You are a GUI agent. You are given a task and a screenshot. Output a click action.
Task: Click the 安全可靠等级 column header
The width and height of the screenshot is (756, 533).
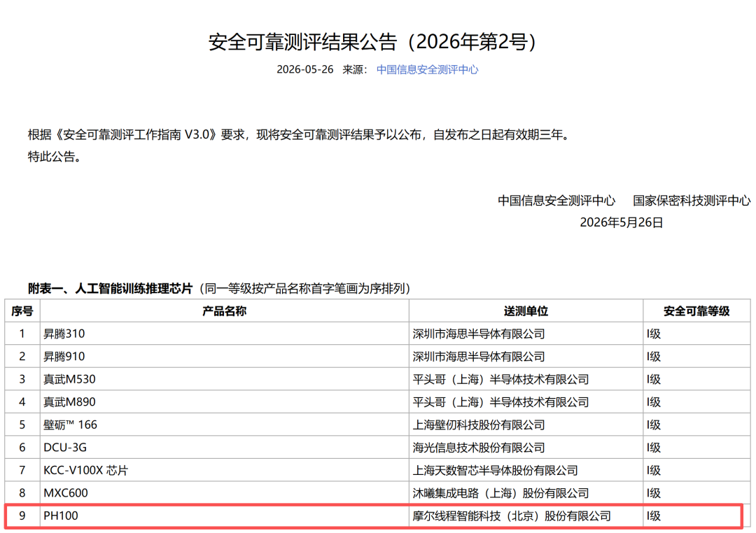tap(696, 311)
